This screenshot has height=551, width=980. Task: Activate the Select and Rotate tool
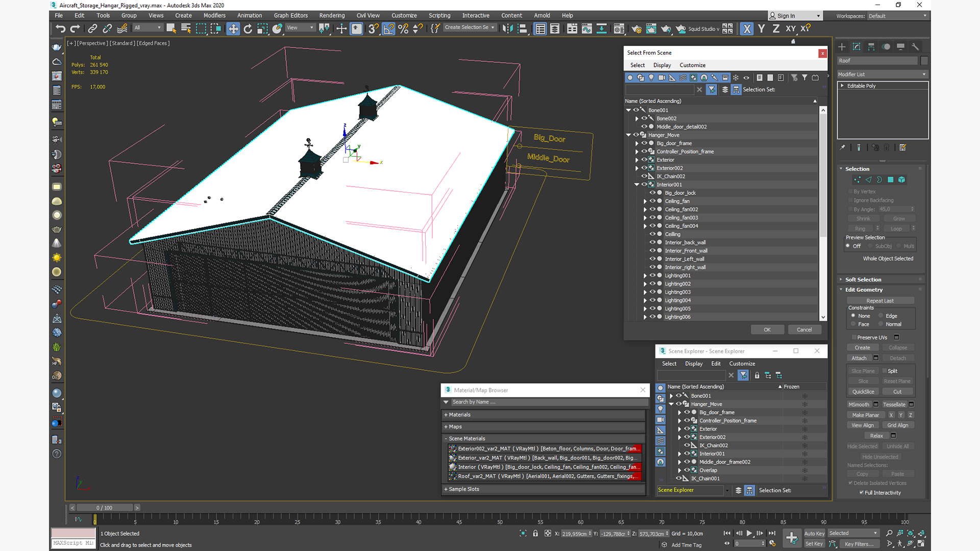248,29
